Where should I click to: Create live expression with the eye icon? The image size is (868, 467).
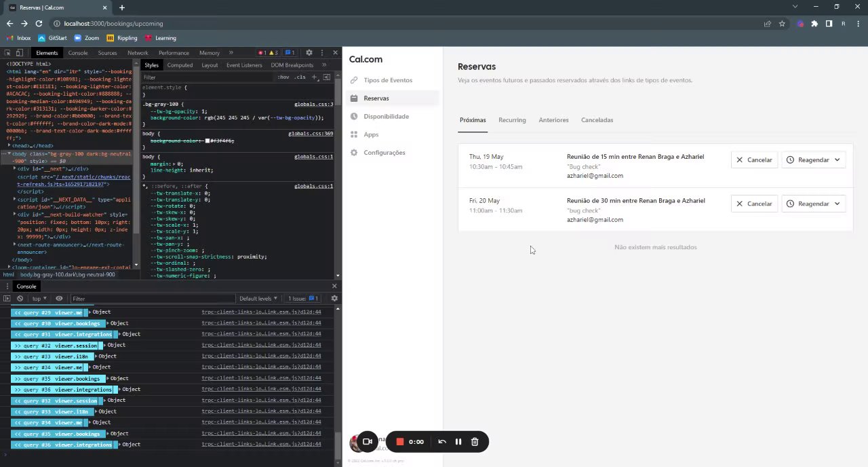[59, 298]
